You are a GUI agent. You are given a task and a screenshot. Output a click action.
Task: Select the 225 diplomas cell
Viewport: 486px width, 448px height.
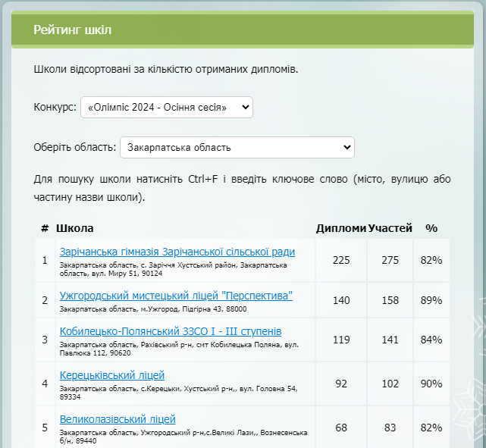pyautogui.click(x=341, y=260)
